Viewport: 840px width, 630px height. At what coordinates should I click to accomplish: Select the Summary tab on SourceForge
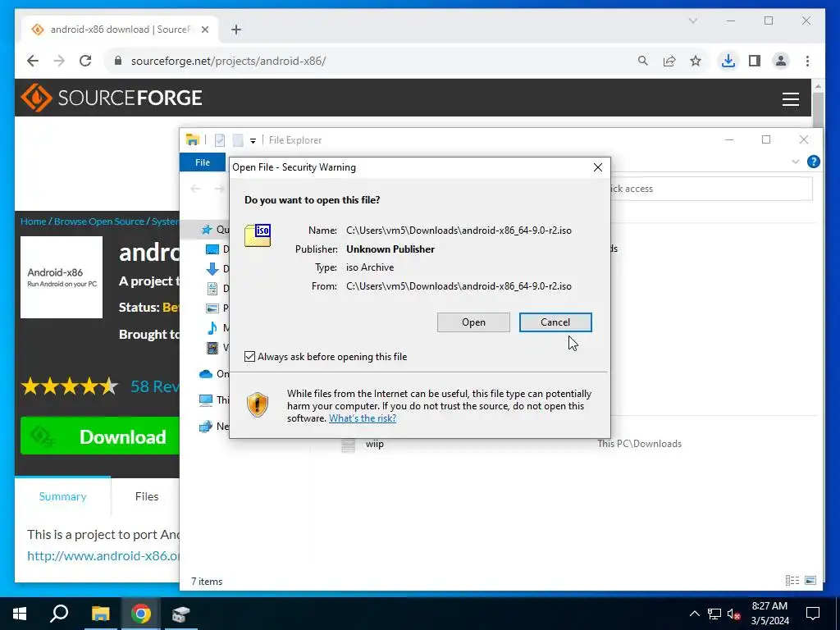[62, 496]
